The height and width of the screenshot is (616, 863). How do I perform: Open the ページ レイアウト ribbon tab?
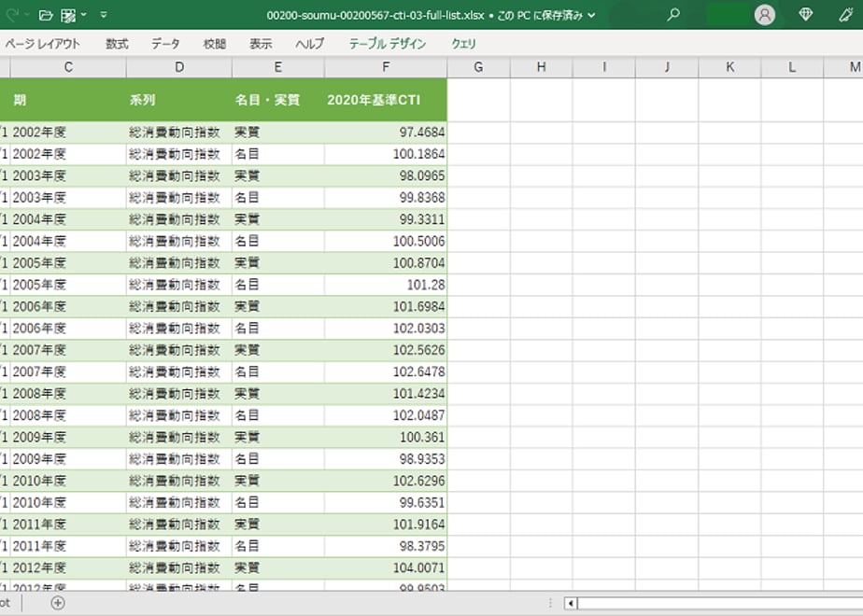tap(42, 44)
